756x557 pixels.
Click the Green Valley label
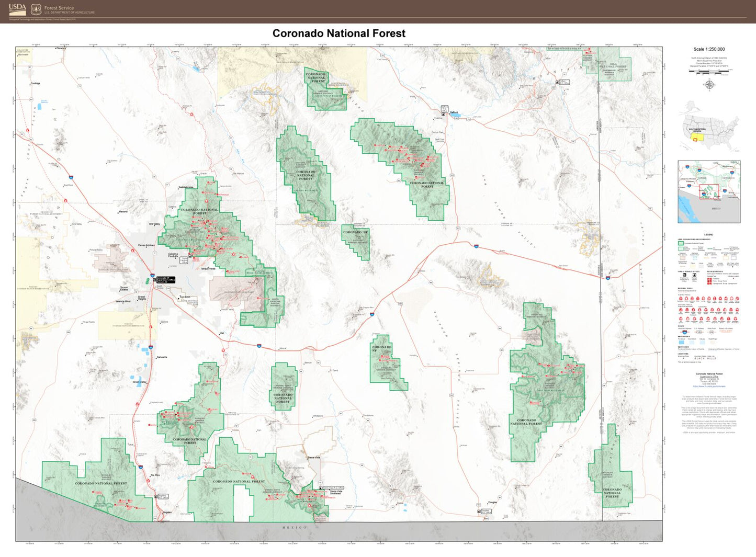[x=140, y=382]
